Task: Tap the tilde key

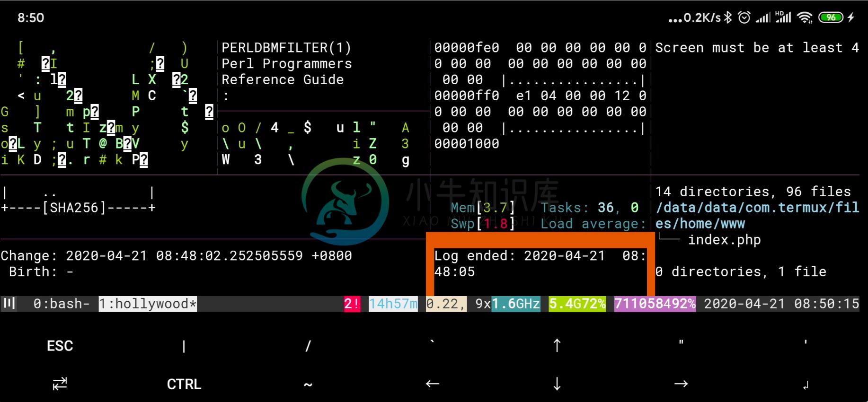Action: [x=308, y=385]
